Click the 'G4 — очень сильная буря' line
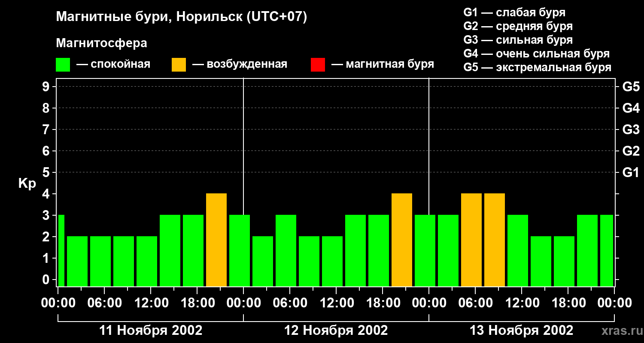 point(537,54)
